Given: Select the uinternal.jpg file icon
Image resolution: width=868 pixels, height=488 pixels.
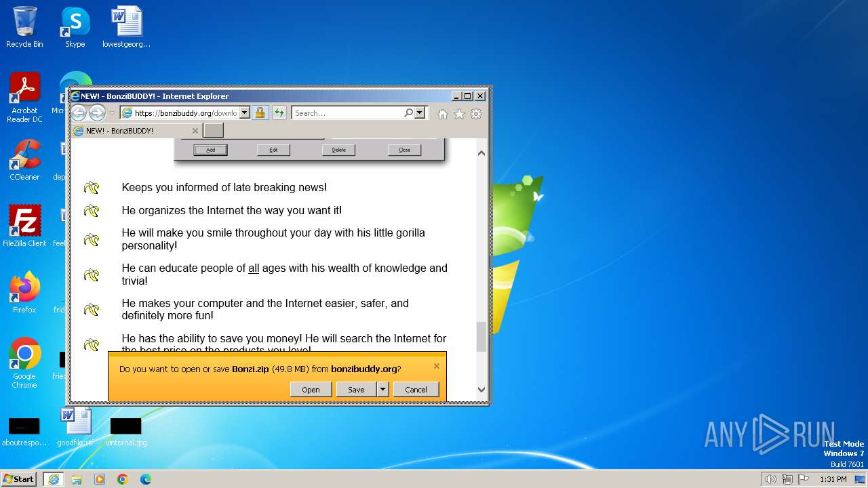Looking at the screenshot, I should click(126, 431).
